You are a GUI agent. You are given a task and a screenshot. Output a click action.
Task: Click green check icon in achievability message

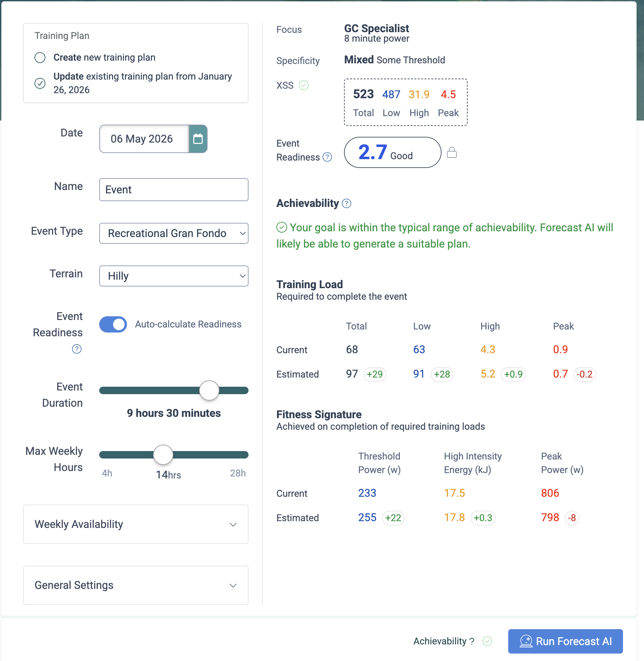(282, 228)
